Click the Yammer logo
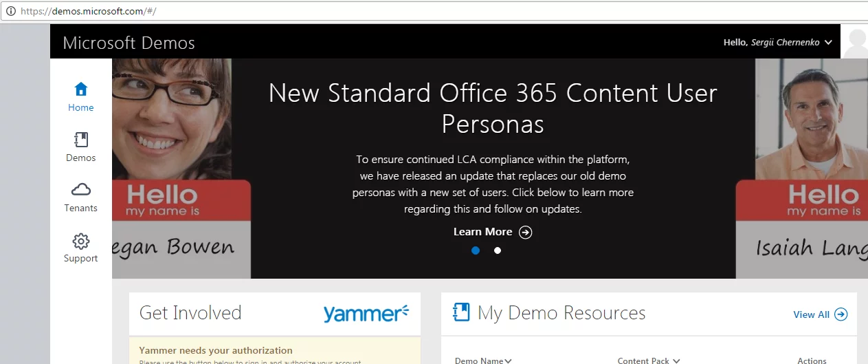This screenshot has height=364, width=868. [366, 313]
